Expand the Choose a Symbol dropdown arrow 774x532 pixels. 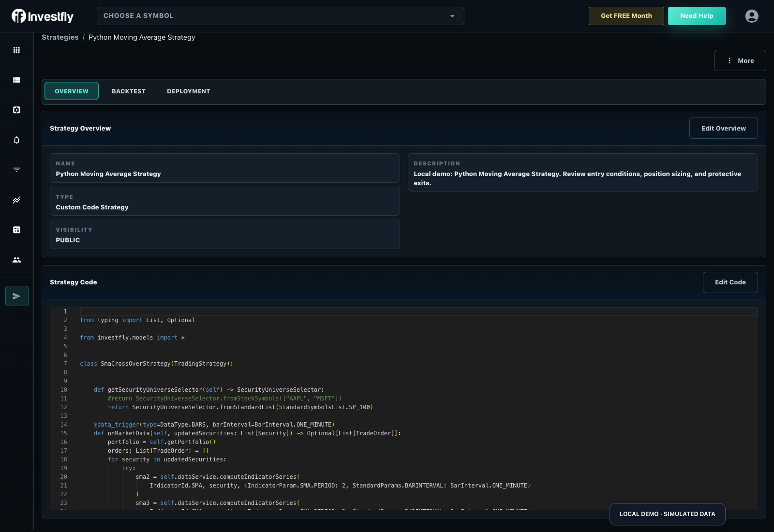(x=452, y=16)
